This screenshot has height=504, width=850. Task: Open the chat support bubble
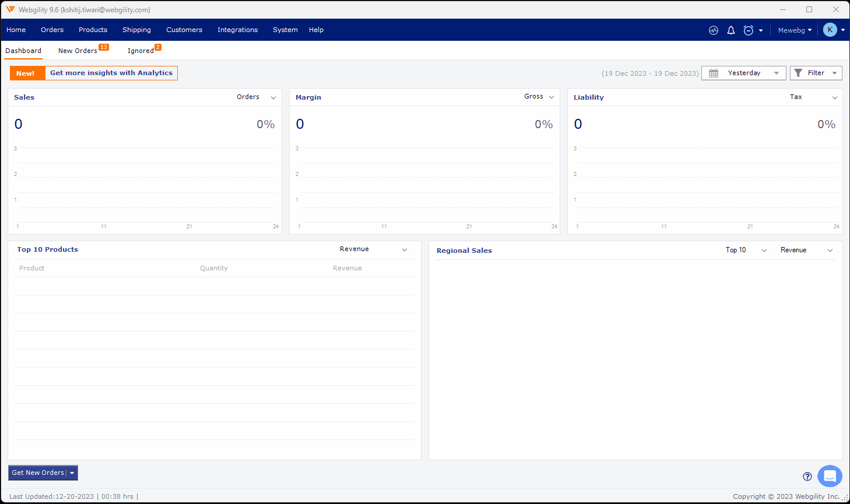[830, 476]
